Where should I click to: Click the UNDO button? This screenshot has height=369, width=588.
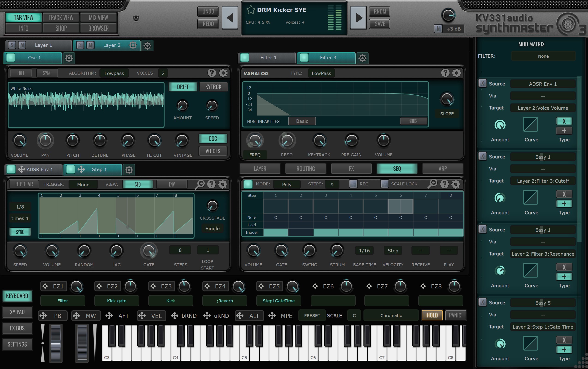click(208, 12)
